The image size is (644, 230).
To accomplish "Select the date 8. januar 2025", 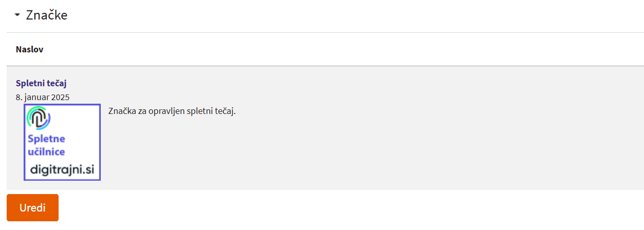I will 43,97.
